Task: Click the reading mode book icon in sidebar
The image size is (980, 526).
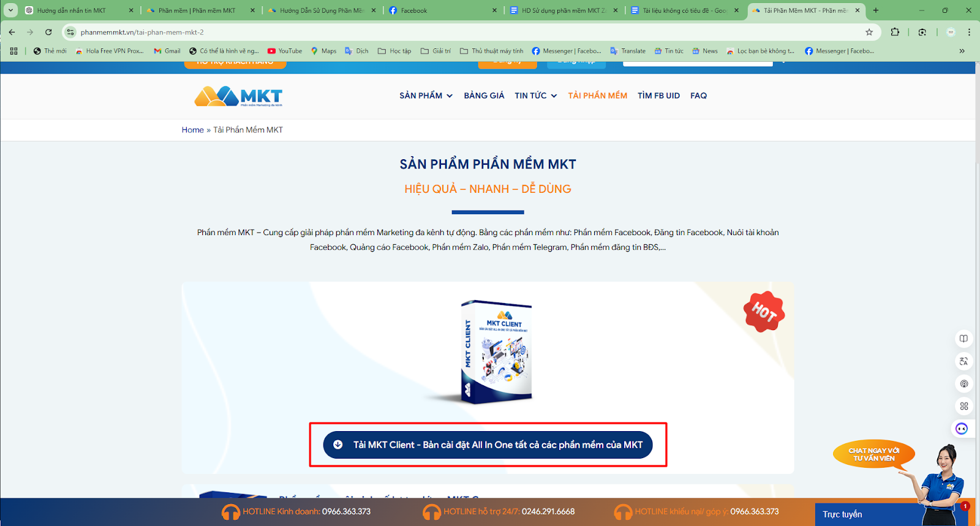Action: (963, 339)
